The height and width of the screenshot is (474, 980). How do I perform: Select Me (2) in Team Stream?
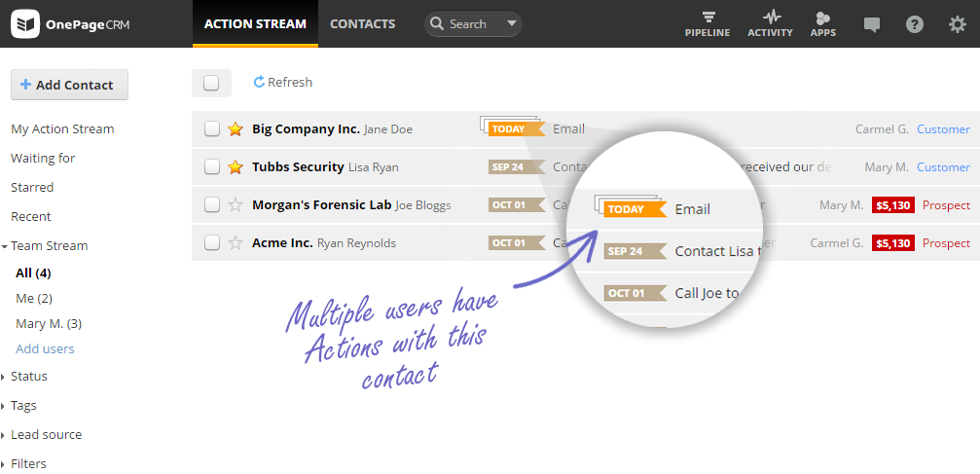tap(34, 299)
